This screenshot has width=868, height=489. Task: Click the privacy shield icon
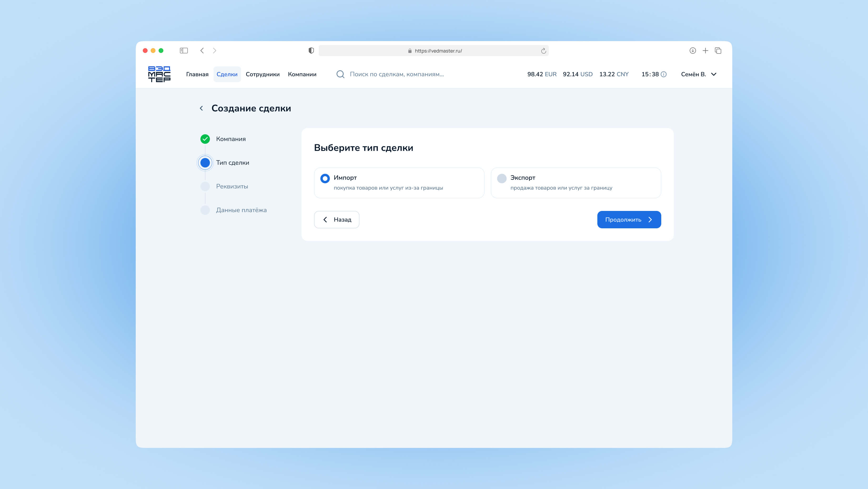311,51
